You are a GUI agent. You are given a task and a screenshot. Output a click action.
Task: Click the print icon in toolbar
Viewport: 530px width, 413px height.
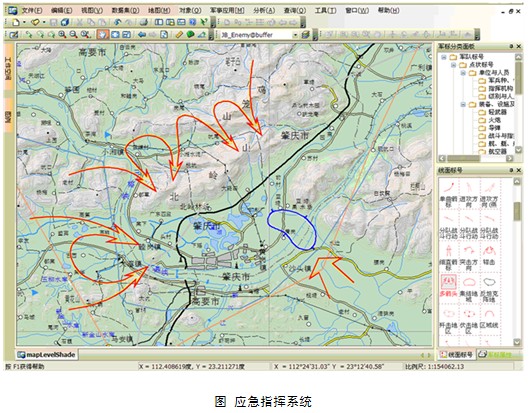click(144, 22)
